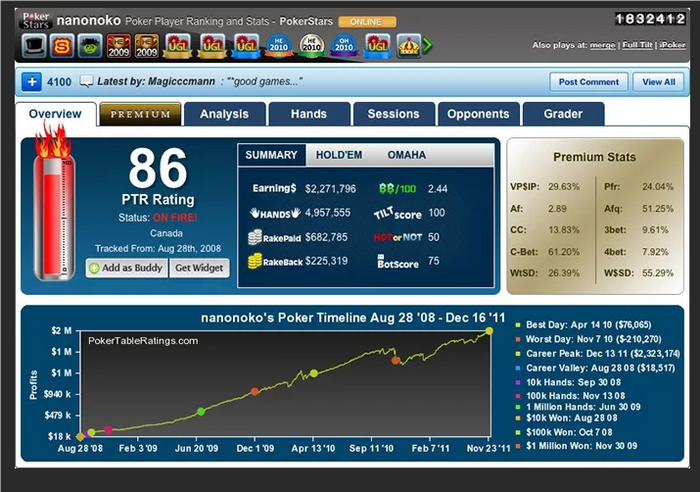700x492 pixels.
Task: Click the HOT or NOT label
Action: pos(397,238)
